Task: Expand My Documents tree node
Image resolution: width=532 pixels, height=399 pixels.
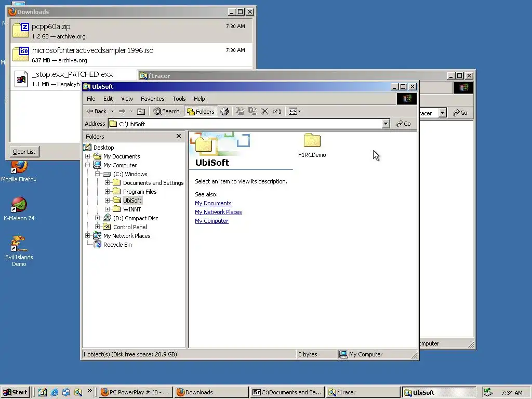Action: (87, 156)
